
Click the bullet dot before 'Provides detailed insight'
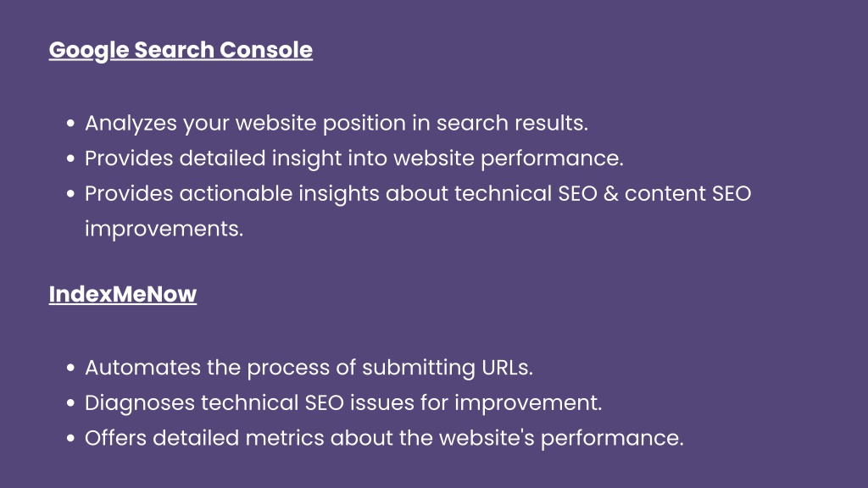(70, 158)
